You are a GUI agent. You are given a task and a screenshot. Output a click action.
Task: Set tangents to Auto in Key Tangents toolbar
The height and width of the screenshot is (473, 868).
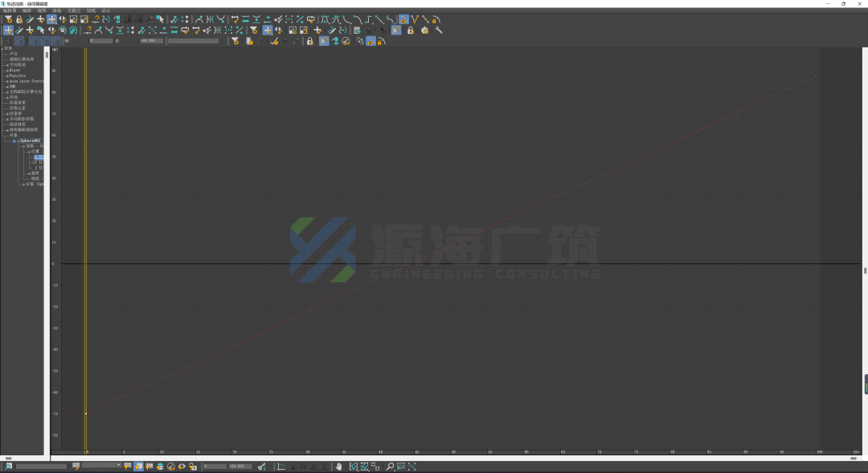(x=325, y=19)
